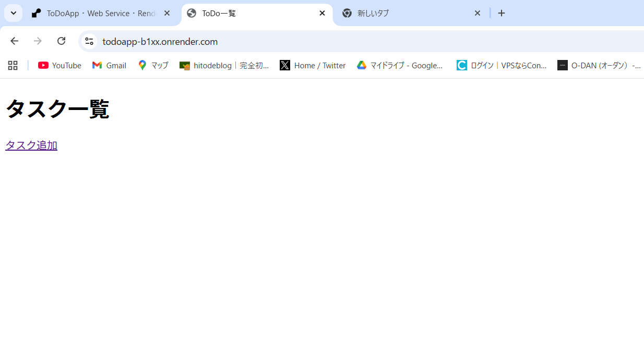Image resolution: width=644 pixels, height=342 pixels.
Task: Close the 新しいタブ tab
Action: click(477, 13)
